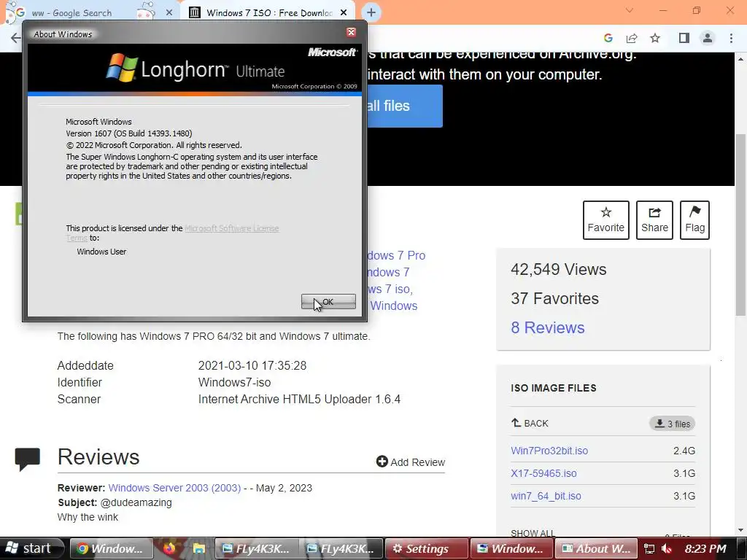Click the Google icon in the address bar
747x560 pixels.
(608, 38)
